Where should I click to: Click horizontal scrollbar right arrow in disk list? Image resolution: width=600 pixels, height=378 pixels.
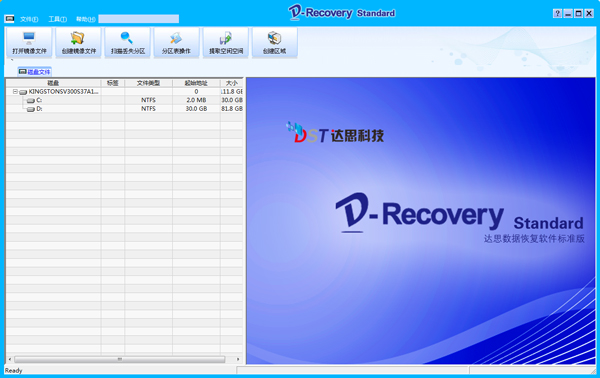238,359
